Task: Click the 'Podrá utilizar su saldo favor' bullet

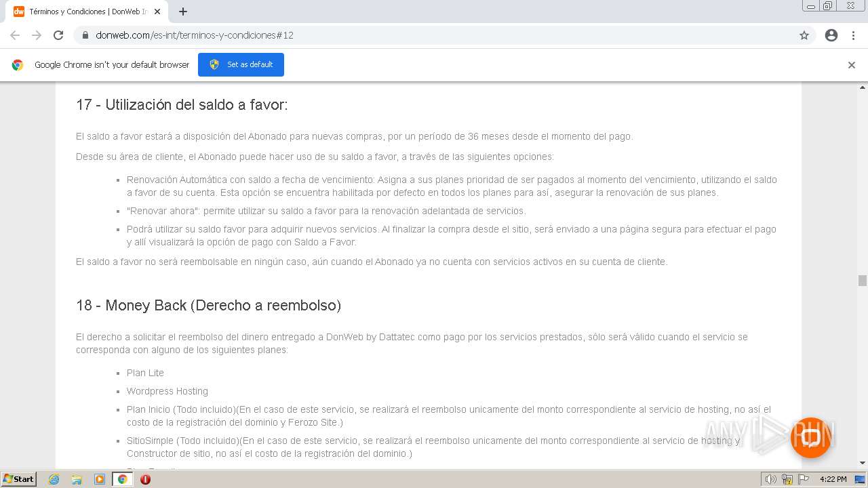Action: 452,236
